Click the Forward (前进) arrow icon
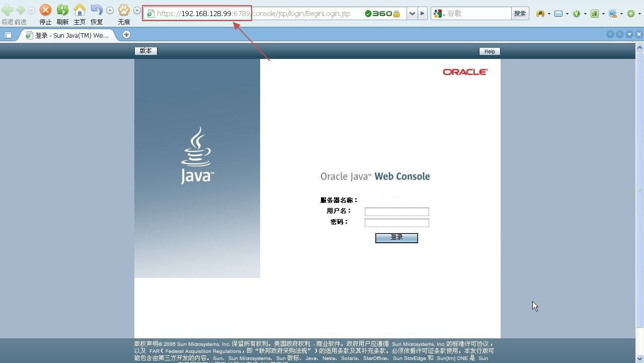This screenshot has width=644, height=363. [20, 10]
